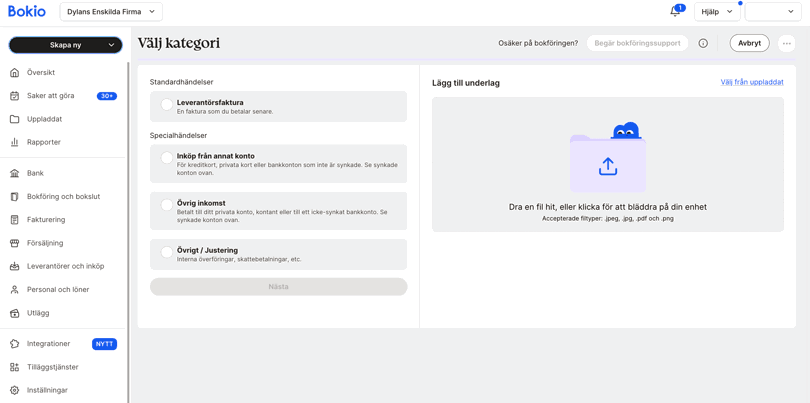Click the Inställningar gear icon

click(15, 390)
